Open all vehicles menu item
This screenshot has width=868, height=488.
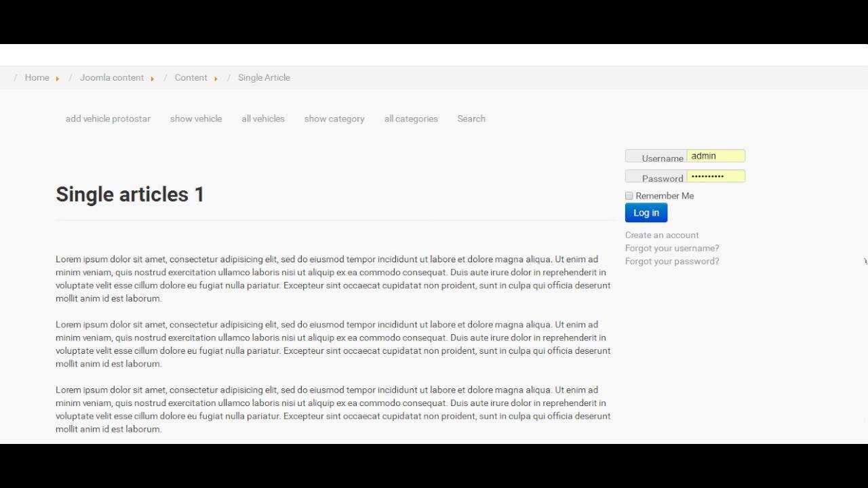[263, 119]
